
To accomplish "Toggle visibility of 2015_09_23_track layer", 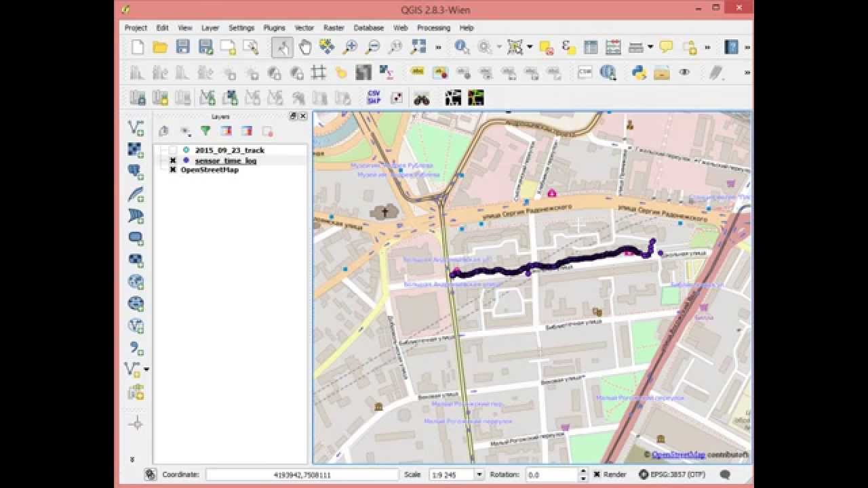I will pos(173,150).
